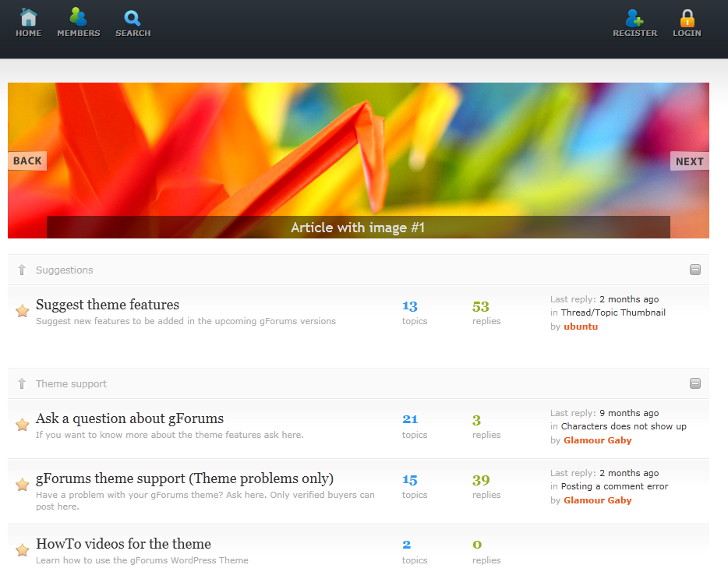Click the 21 topics count
Screen dimensions: 728x586
[410, 419]
